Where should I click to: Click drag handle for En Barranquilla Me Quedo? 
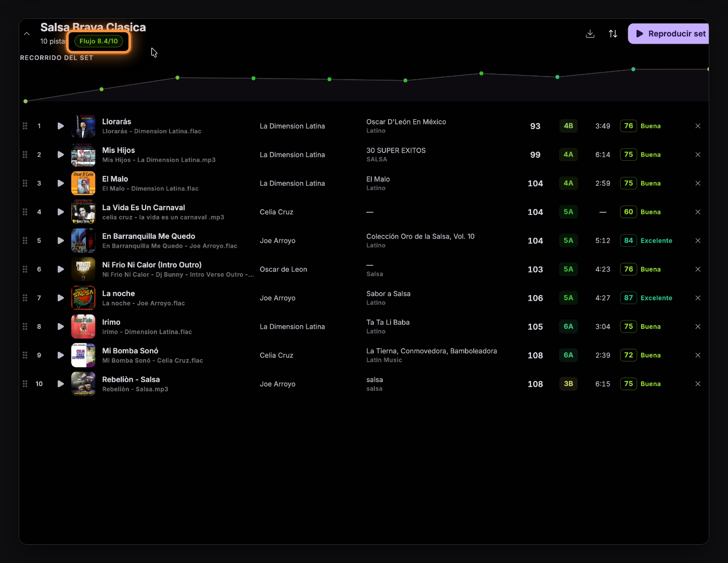pyautogui.click(x=25, y=240)
